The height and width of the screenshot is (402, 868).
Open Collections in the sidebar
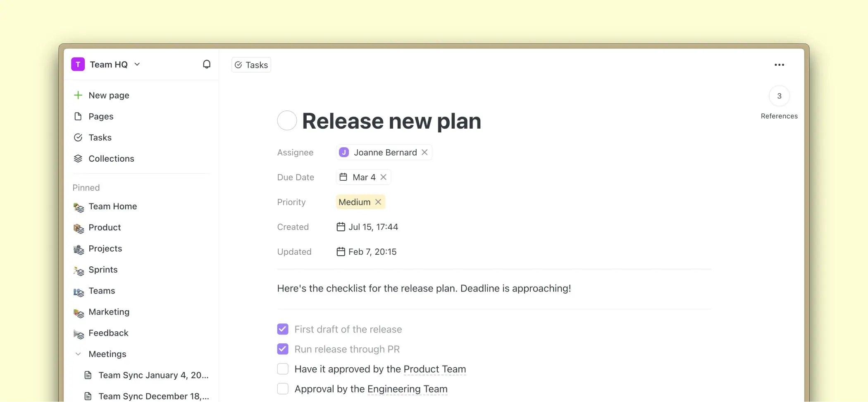(x=111, y=158)
